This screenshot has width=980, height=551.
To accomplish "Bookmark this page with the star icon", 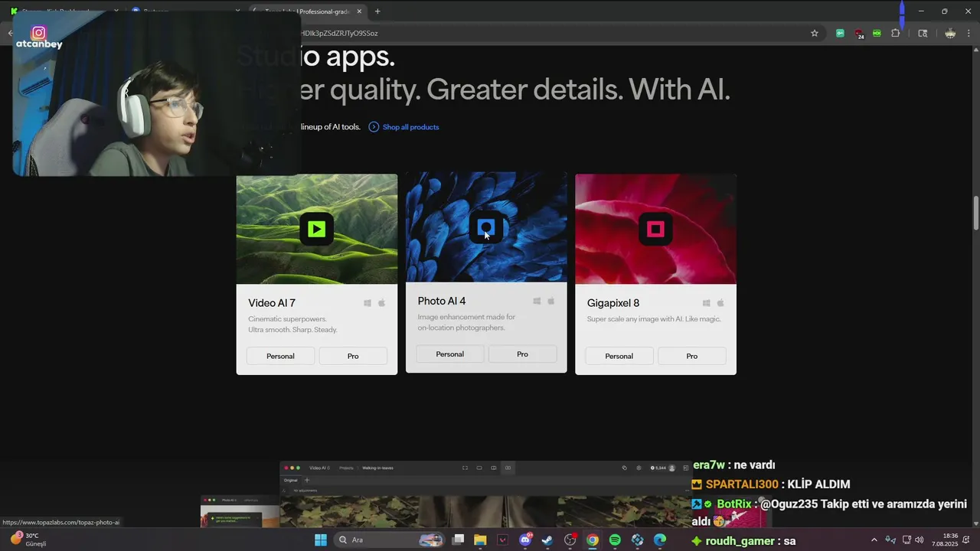I will tap(815, 33).
